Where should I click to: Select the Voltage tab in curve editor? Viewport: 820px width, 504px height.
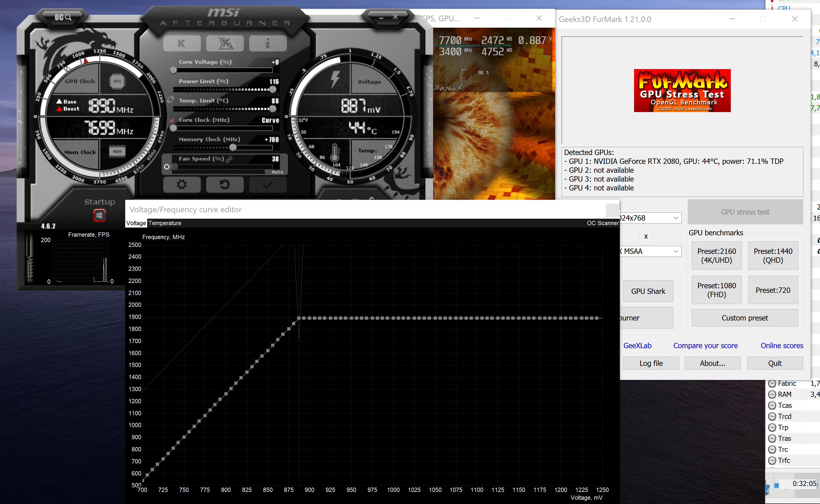pyautogui.click(x=136, y=223)
